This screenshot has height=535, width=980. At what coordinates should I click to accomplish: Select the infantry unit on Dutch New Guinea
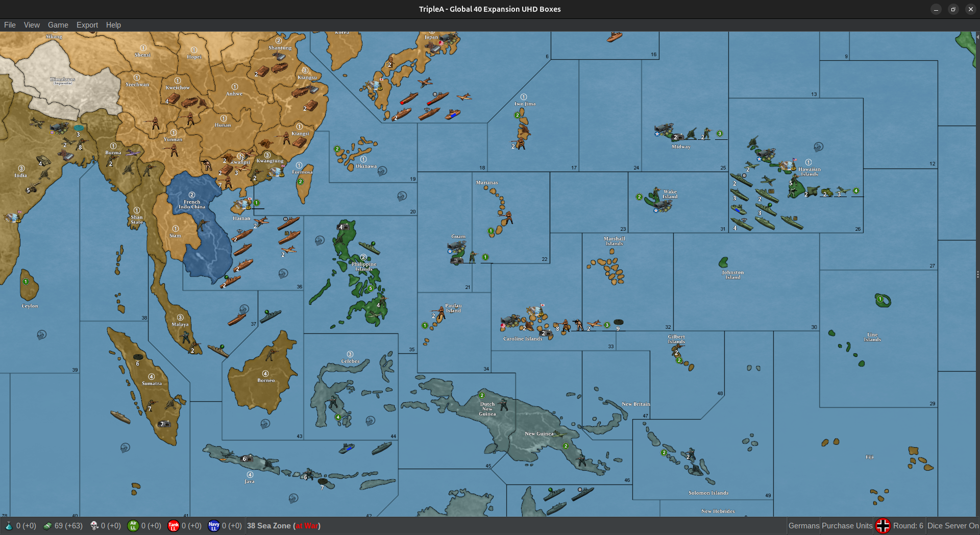tap(504, 404)
